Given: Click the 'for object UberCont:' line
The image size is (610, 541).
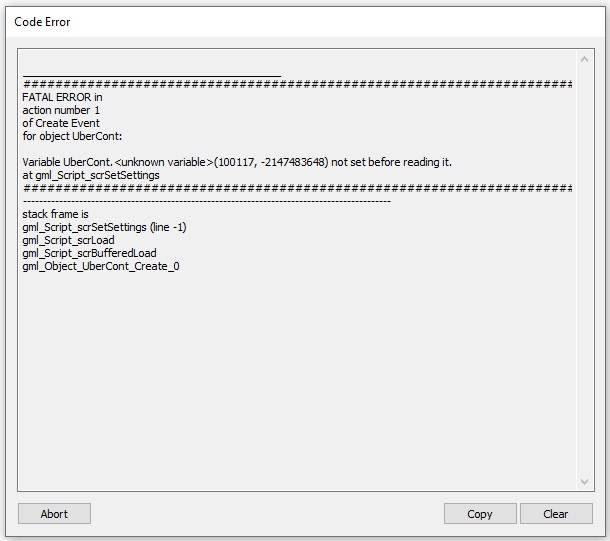Looking at the screenshot, I should (x=72, y=137).
